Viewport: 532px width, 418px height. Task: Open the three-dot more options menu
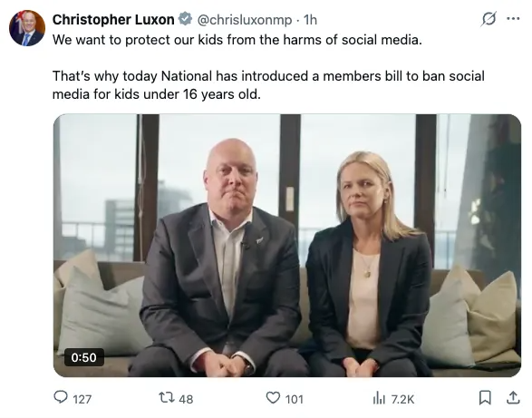click(x=513, y=19)
